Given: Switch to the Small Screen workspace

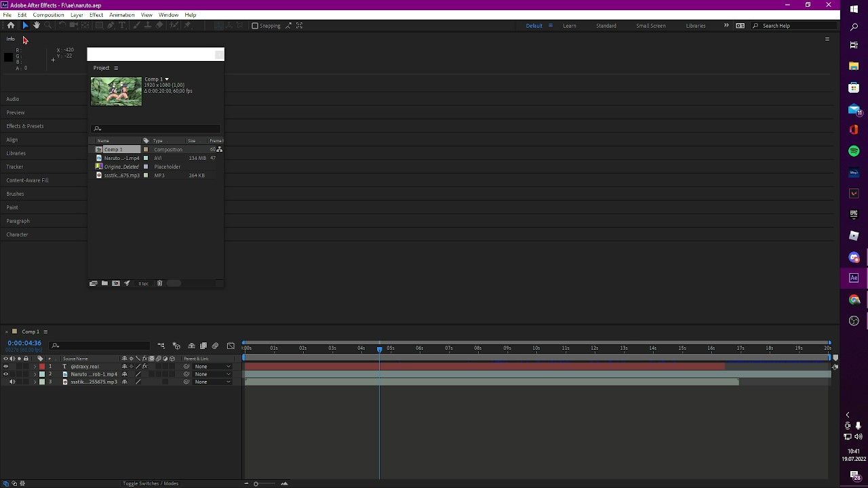Looking at the screenshot, I should (650, 26).
